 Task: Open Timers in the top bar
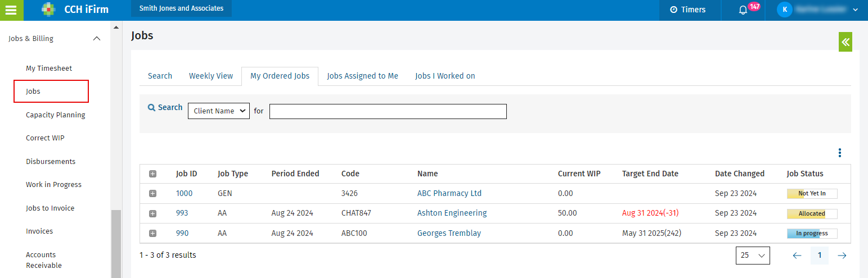pyautogui.click(x=687, y=10)
